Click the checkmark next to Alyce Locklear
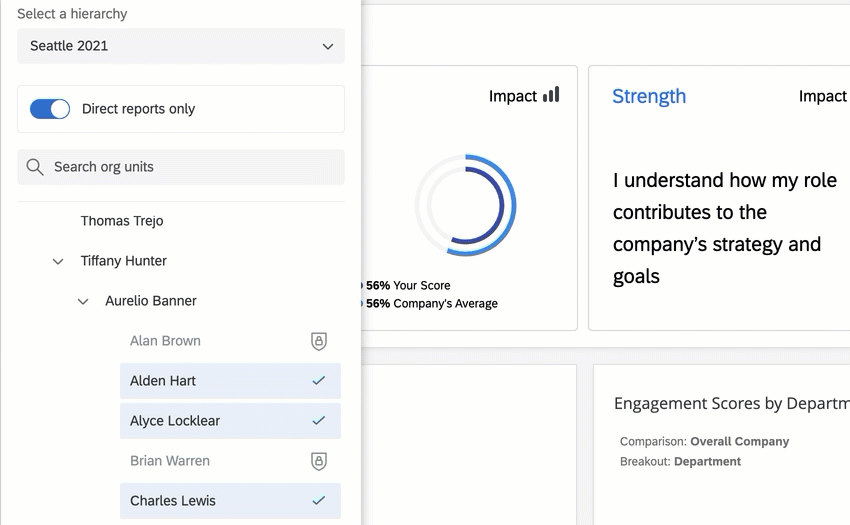Image resolution: width=850 pixels, height=525 pixels. (319, 421)
